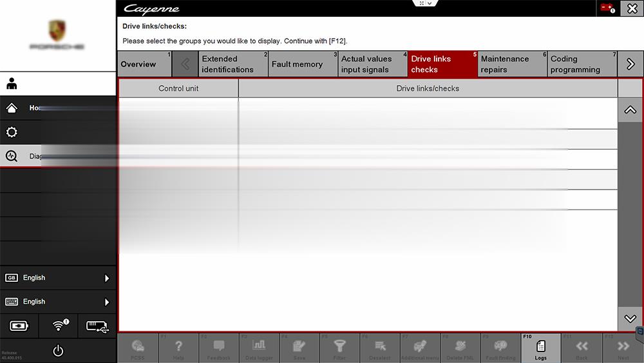644x363 pixels.
Task: Close the Cayenne diagnostics window
Action: [632, 8]
